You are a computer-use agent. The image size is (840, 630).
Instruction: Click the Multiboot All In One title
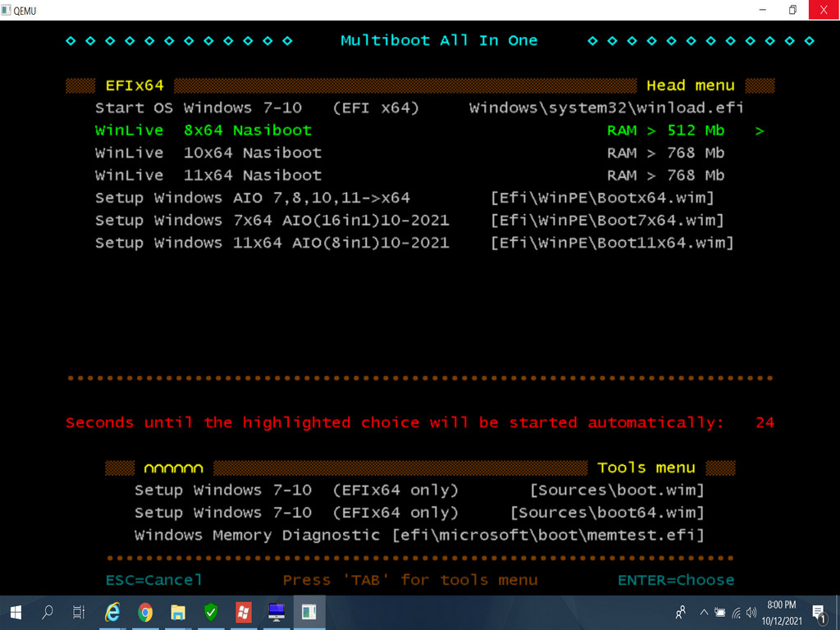440,41
